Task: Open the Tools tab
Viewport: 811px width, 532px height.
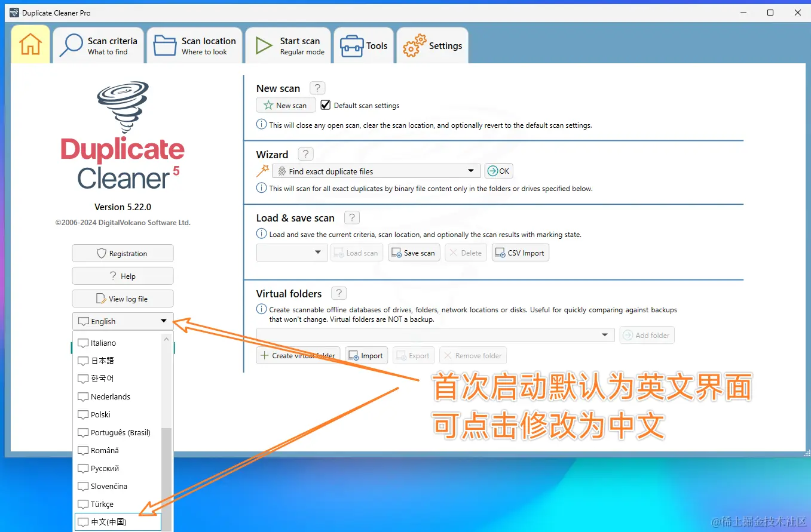Action: click(364, 45)
